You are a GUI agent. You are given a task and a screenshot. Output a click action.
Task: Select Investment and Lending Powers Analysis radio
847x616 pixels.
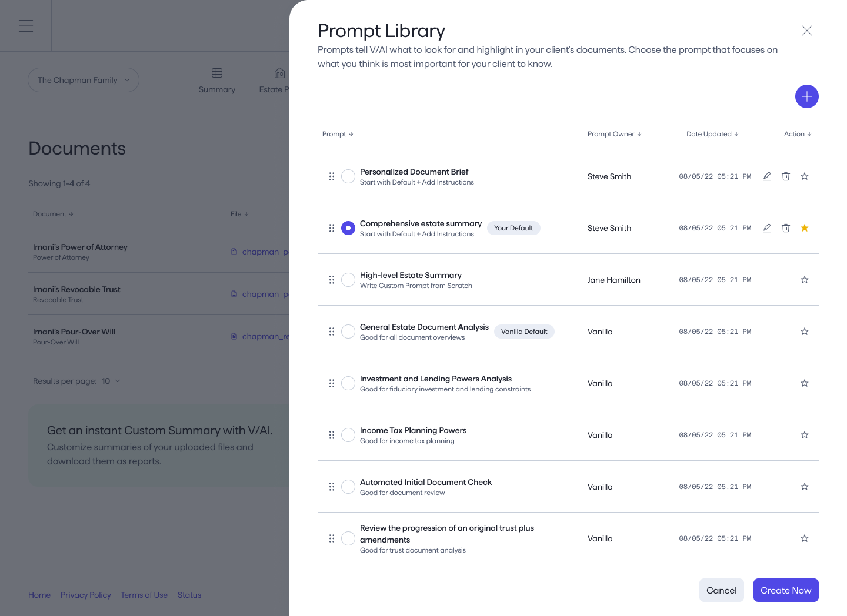pyautogui.click(x=348, y=383)
